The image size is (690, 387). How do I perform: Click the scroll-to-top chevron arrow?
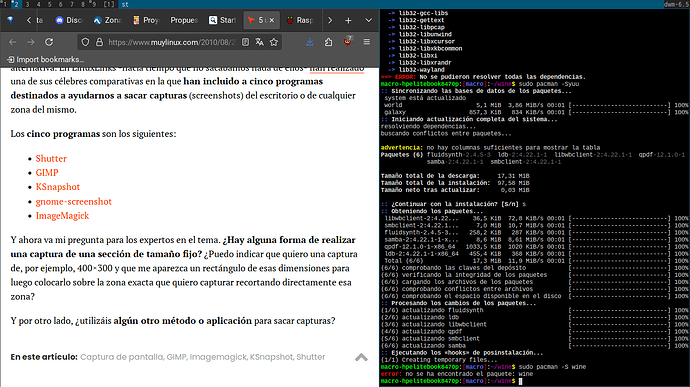point(361,357)
